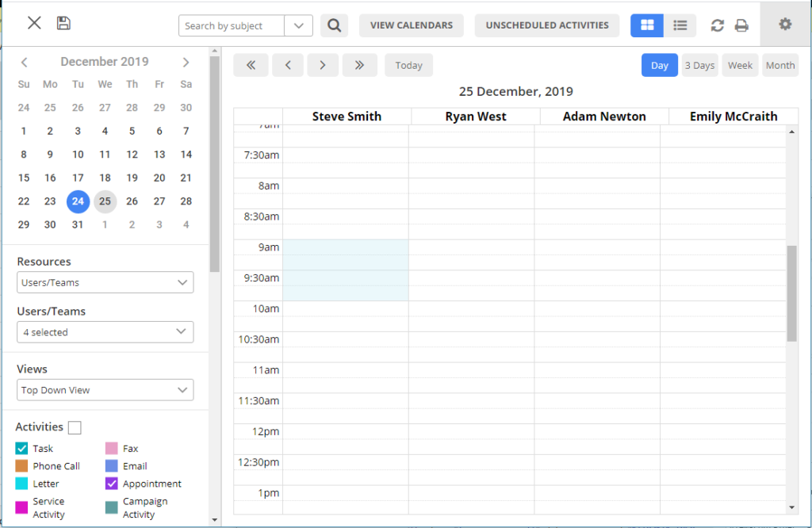Disable the Appointment activity filter

coord(109,484)
